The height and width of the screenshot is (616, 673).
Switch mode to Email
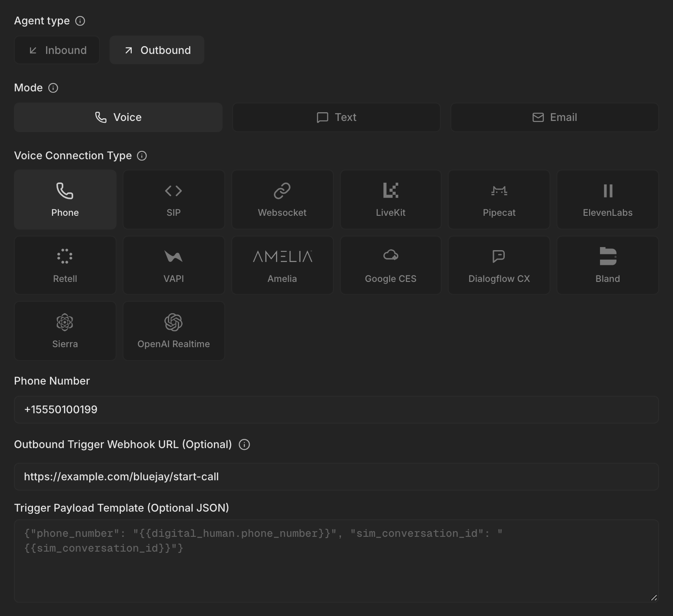(x=555, y=117)
